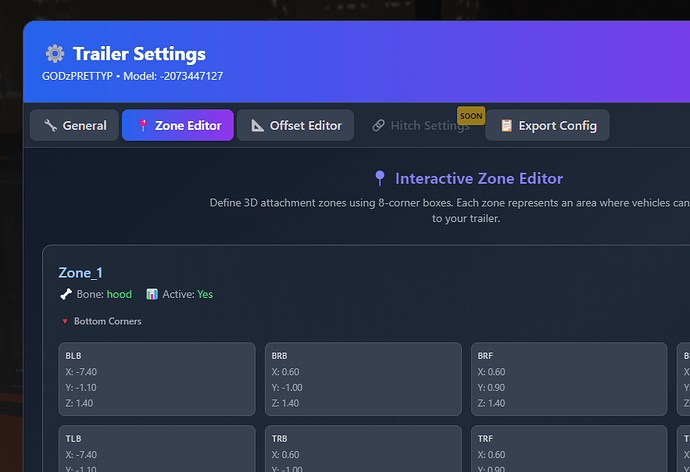This screenshot has height=472, width=690.
Task: Collapse the Bottom Corners section
Action: pyautogui.click(x=102, y=321)
